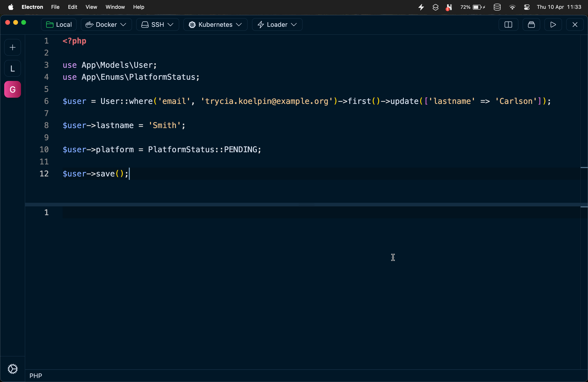Open the Wi-Fi menu
The image size is (588, 382).
[512, 7]
